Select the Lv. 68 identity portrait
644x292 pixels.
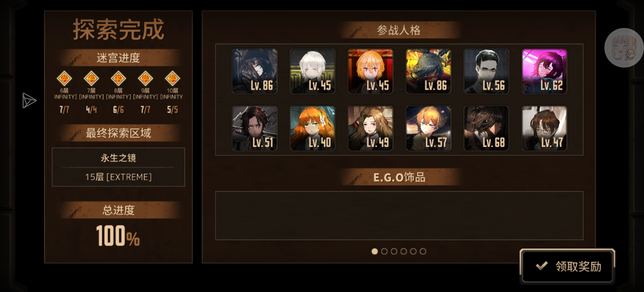(x=486, y=128)
